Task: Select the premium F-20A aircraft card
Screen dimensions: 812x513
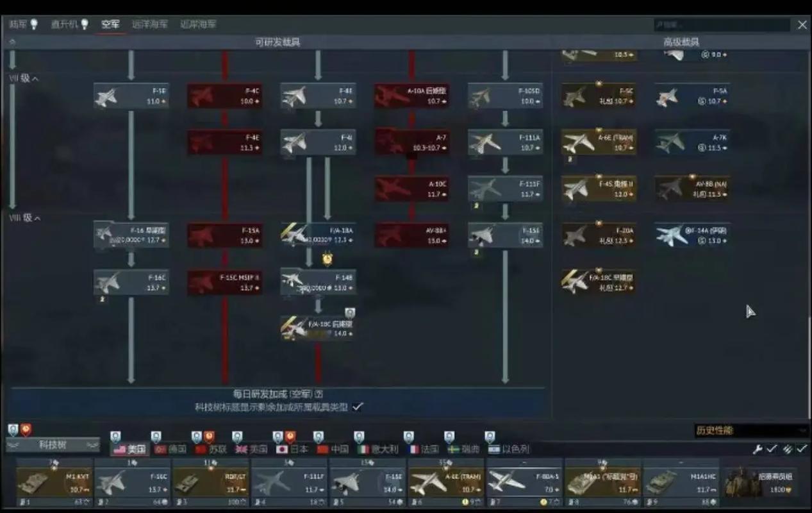Action: [599, 235]
